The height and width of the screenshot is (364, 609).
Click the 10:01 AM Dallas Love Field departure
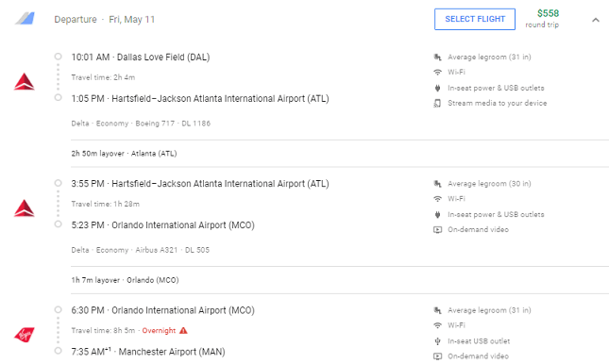(140, 57)
